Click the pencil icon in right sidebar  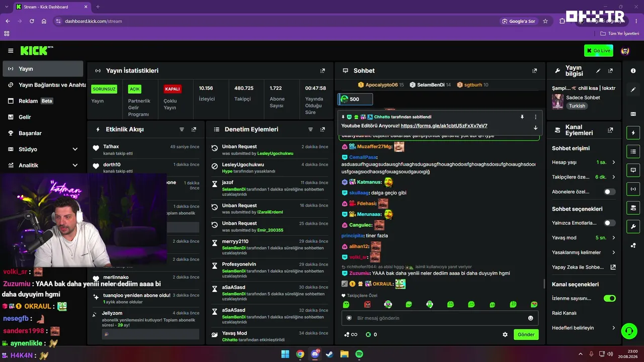click(633, 89)
